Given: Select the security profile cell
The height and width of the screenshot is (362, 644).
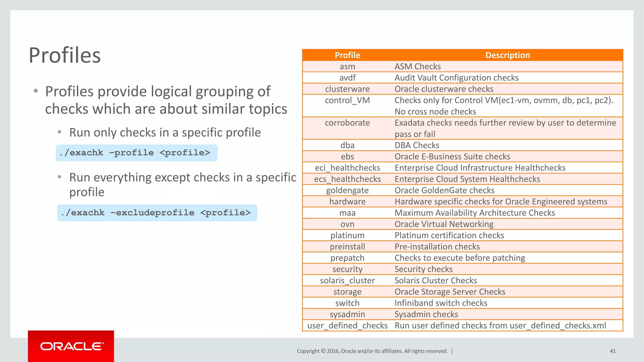Looking at the screenshot, I should pyautogui.click(x=347, y=269).
